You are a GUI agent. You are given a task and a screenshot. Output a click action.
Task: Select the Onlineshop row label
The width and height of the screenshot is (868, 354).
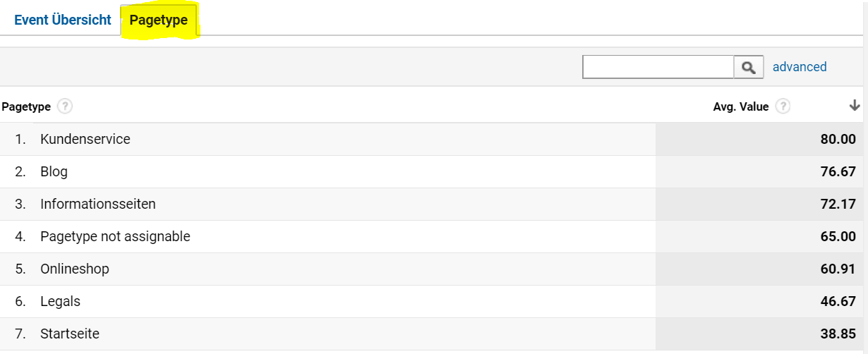click(x=75, y=269)
